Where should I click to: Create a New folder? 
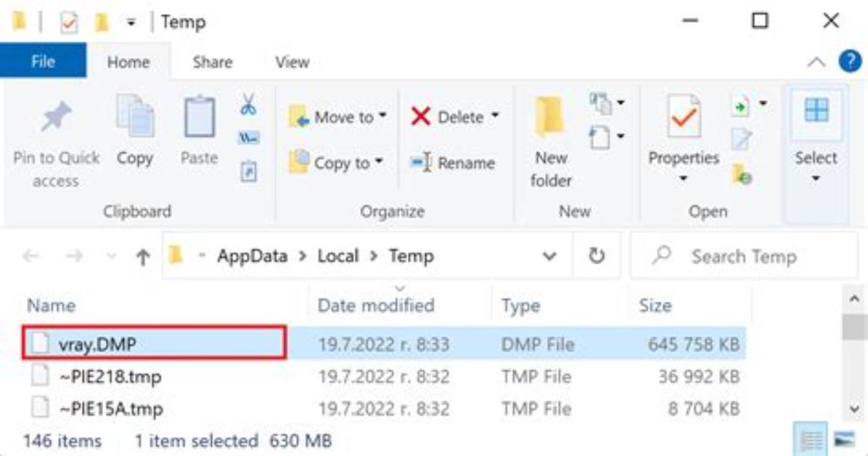tap(550, 142)
